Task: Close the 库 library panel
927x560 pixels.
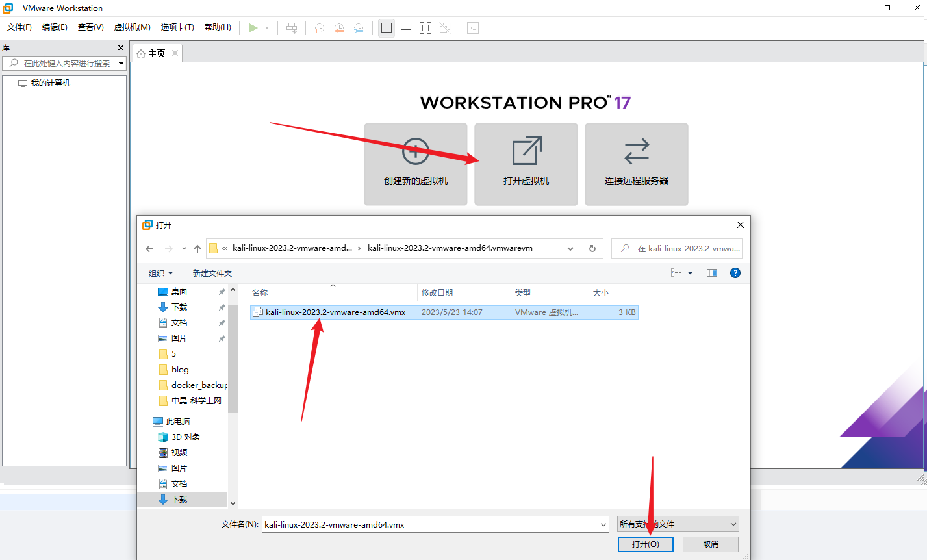Action: [121, 47]
